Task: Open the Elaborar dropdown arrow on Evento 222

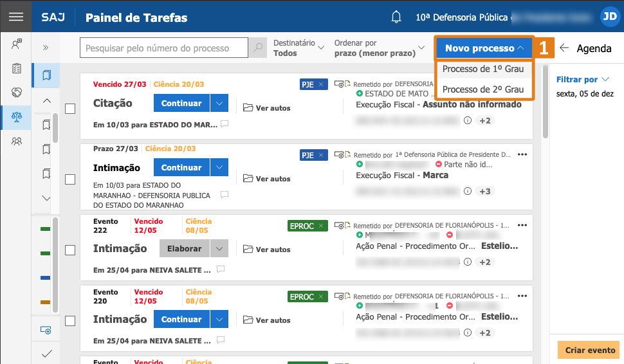Action: 219,249
